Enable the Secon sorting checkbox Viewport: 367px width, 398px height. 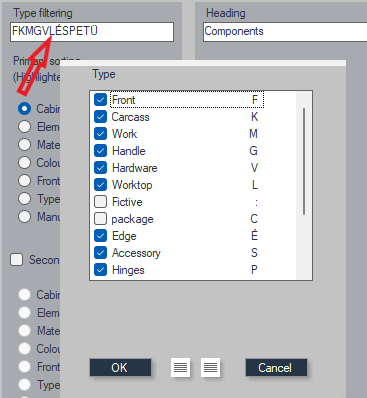(17, 260)
